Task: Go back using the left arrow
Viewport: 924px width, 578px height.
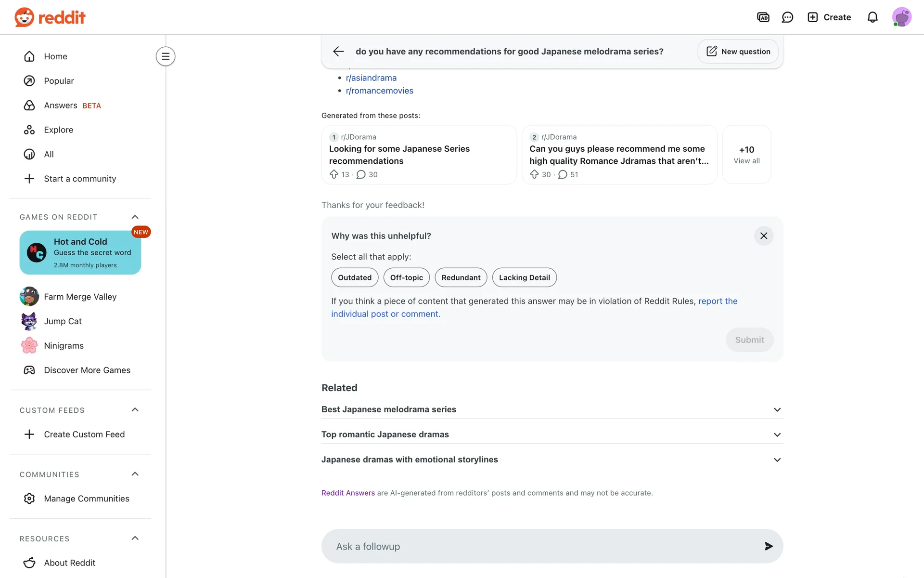Action: [x=338, y=52]
